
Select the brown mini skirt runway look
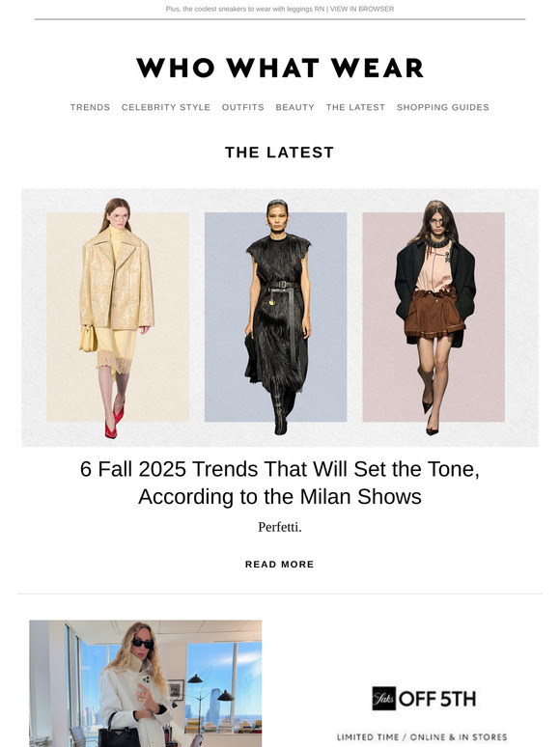434,317
